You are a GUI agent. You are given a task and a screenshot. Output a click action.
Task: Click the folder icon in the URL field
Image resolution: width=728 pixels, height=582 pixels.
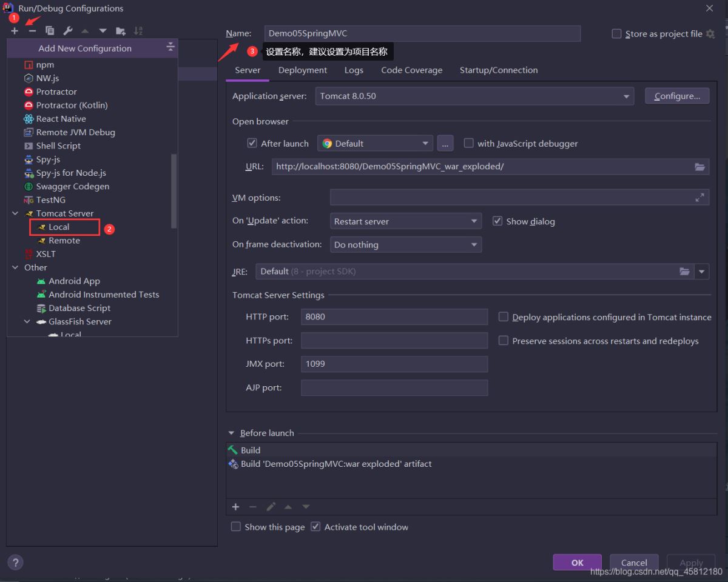(x=699, y=167)
